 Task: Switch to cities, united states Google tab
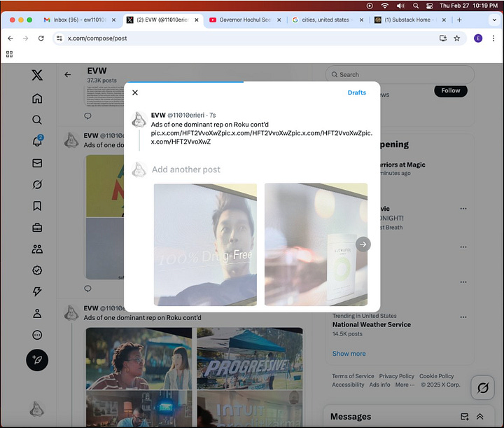click(x=328, y=20)
